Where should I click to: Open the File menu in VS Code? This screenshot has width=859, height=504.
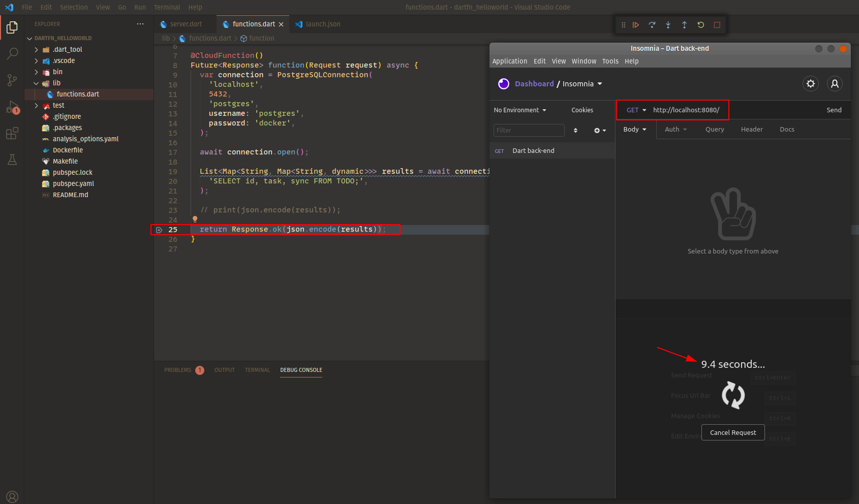click(x=27, y=7)
